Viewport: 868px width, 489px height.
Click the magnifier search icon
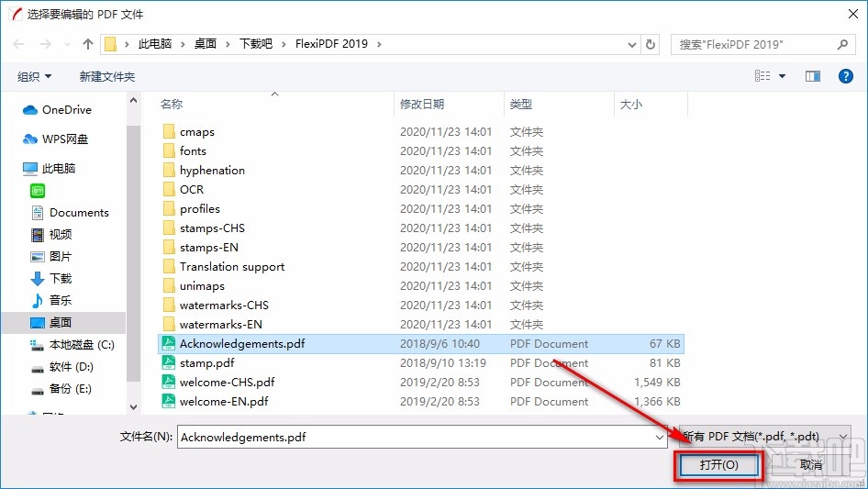click(x=842, y=44)
